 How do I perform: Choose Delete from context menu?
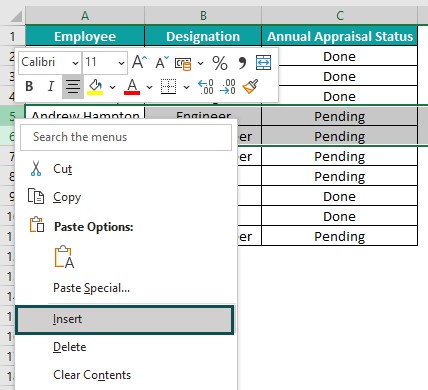(x=125, y=347)
